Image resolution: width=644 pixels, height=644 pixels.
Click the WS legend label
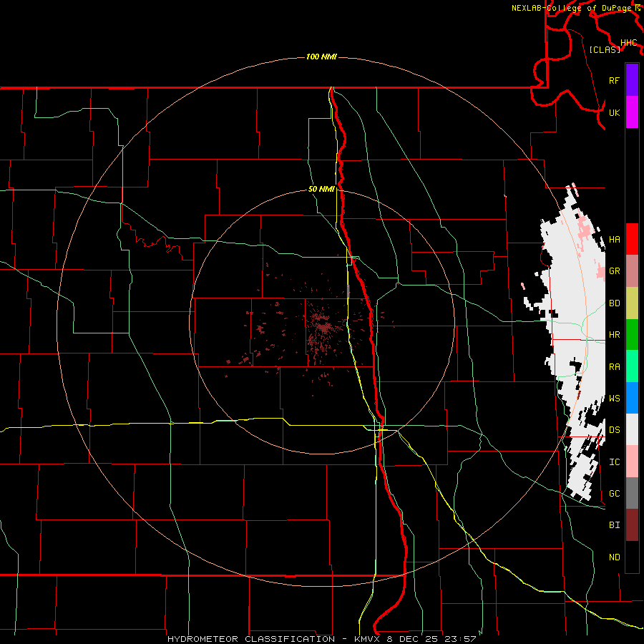(x=614, y=398)
